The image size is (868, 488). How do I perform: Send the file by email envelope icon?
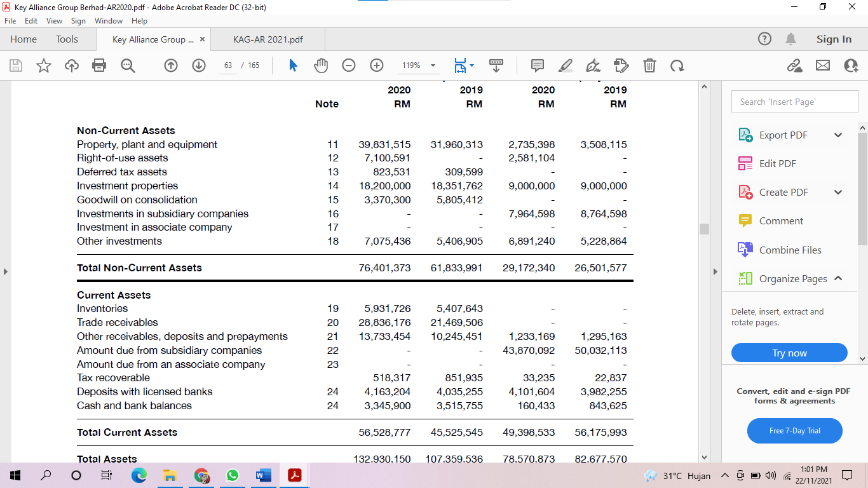click(823, 65)
